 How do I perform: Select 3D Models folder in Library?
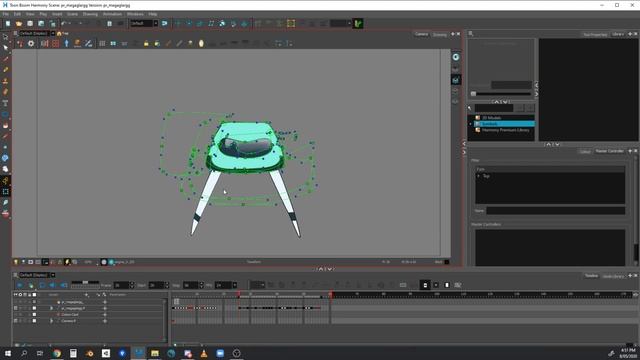(491, 118)
